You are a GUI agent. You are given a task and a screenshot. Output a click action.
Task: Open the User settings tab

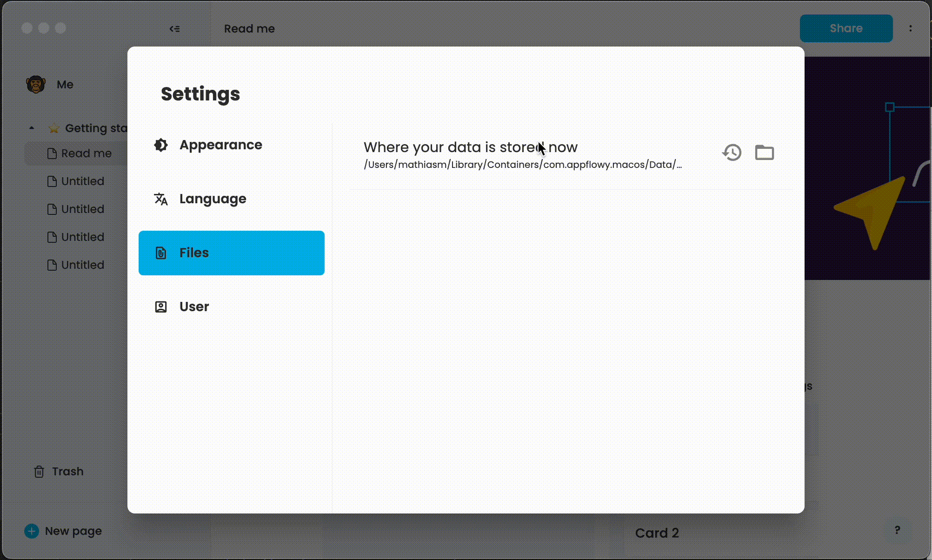tap(194, 307)
